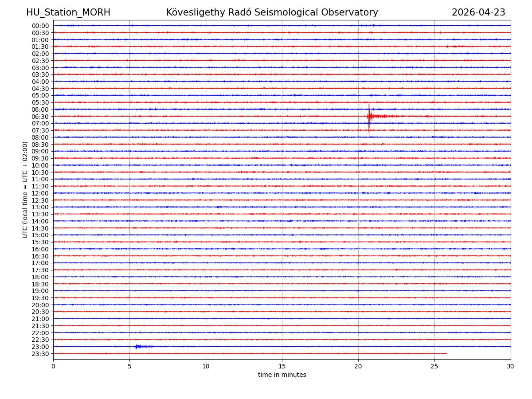Select the 18:30 row label
The image size is (532, 399).
pos(40,284)
